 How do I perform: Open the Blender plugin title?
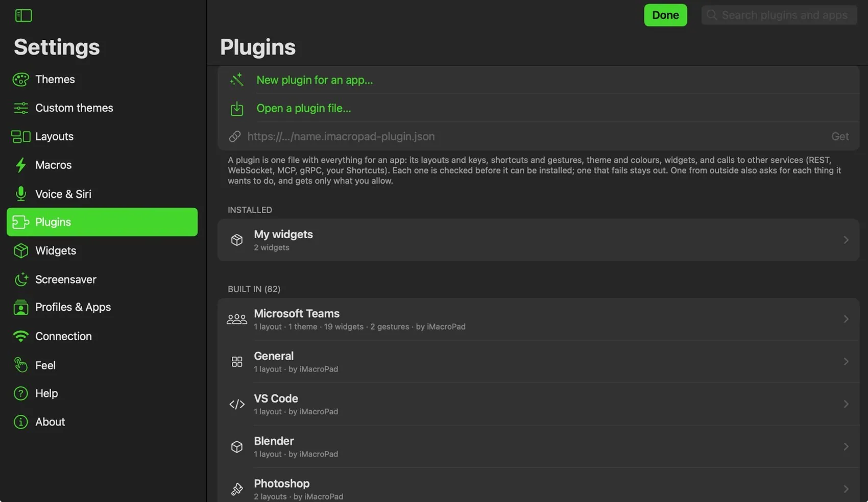point(274,441)
